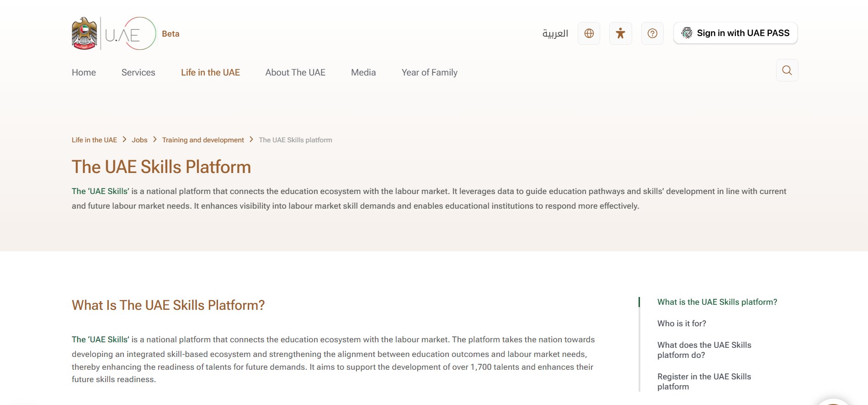Image resolution: width=868 pixels, height=405 pixels.
Task: Open the help question mark icon
Action: (652, 33)
